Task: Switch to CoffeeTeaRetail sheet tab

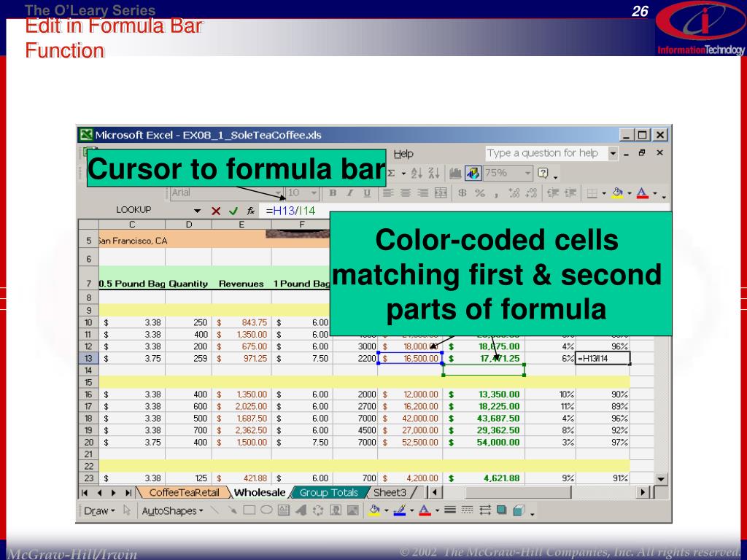Action: point(184,492)
